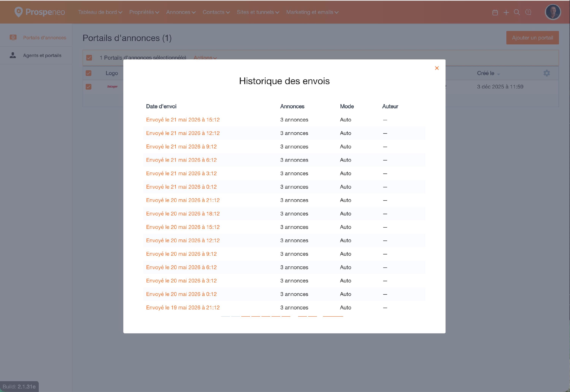Open the Annonces dropdown in the top navigation

tap(181, 12)
